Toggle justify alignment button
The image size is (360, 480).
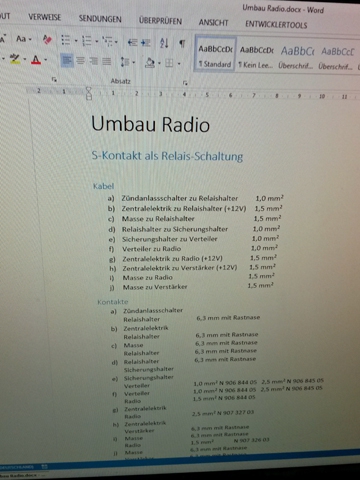click(107, 61)
